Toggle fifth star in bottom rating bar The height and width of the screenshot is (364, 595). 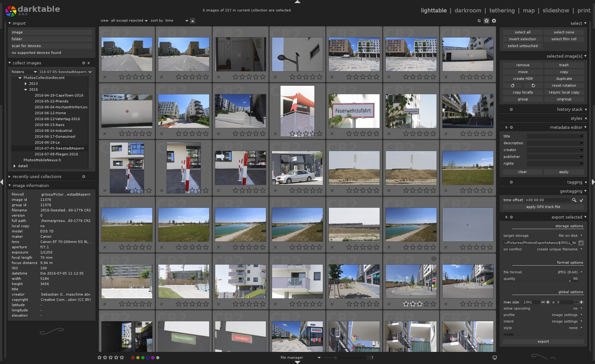[122, 357]
